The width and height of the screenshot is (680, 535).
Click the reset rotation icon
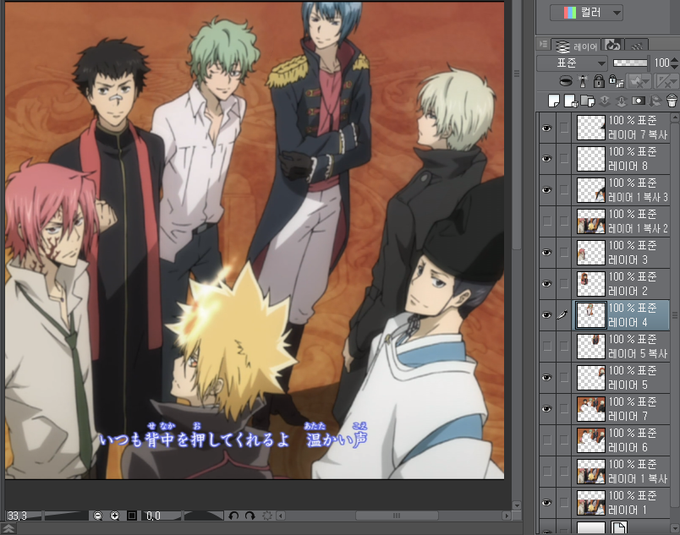pyautogui.click(x=267, y=516)
